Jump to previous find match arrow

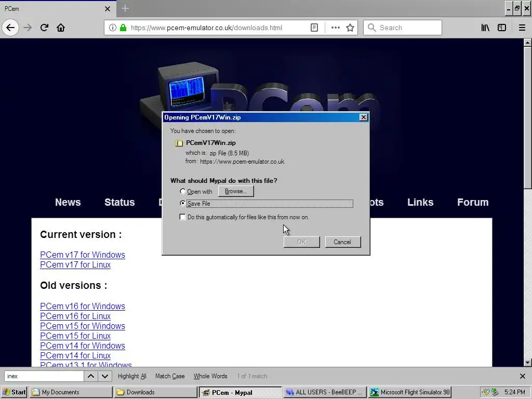coord(91,376)
